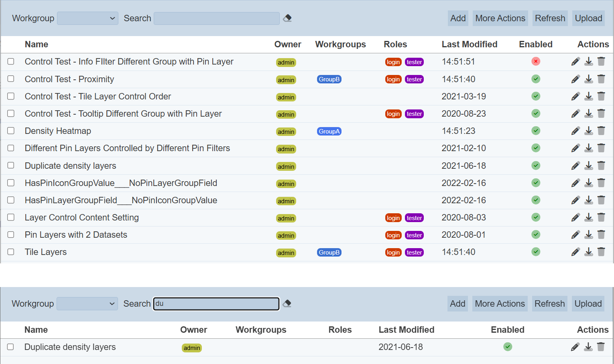Click the red disabled status icon in the first row
The height and width of the screenshot is (364, 614).
tap(536, 61)
